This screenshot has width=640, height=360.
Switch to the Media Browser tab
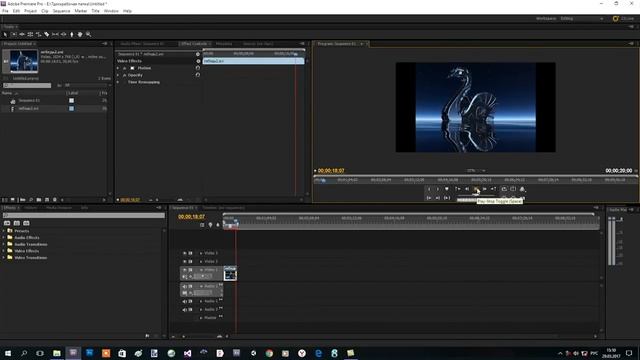59,208
